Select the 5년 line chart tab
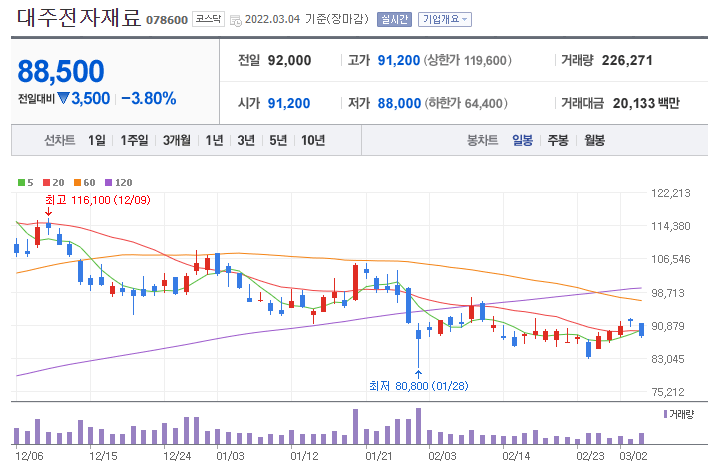Viewport: 708px width, 468px height. tap(278, 140)
